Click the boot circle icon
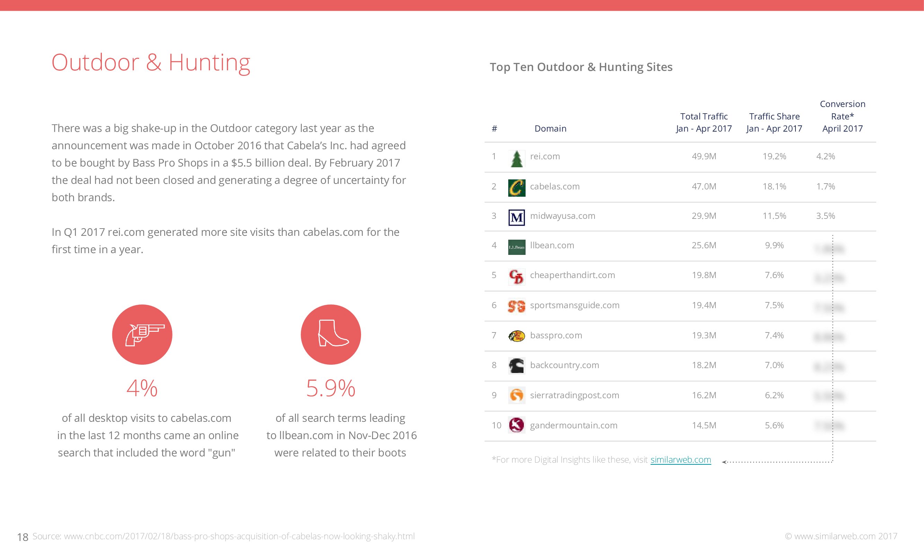 [x=331, y=334]
